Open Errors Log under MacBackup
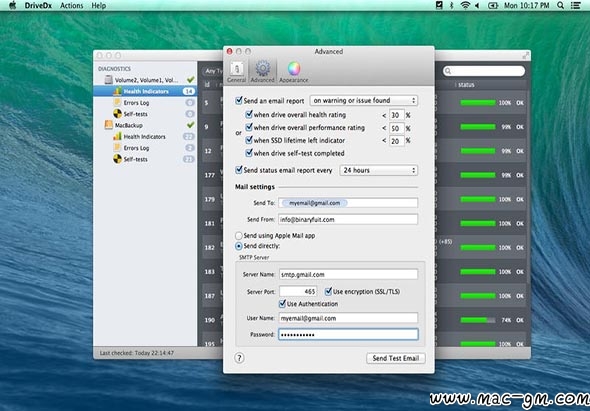 coord(145,148)
